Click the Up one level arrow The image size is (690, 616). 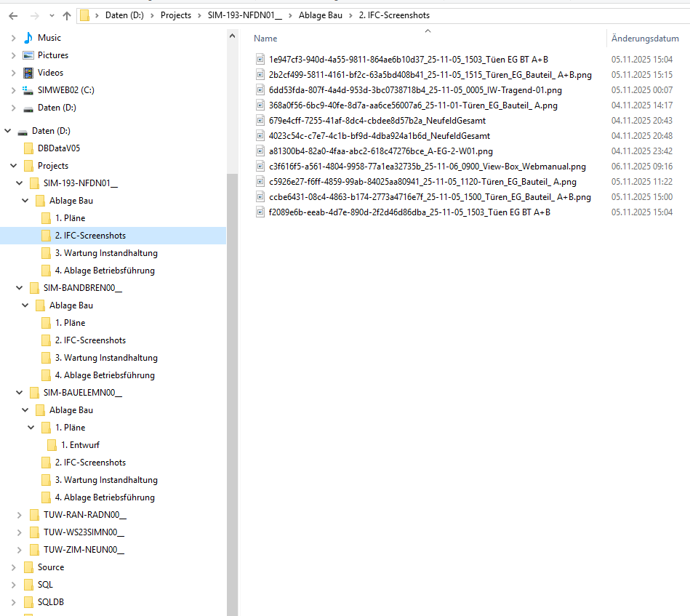coord(67,15)
